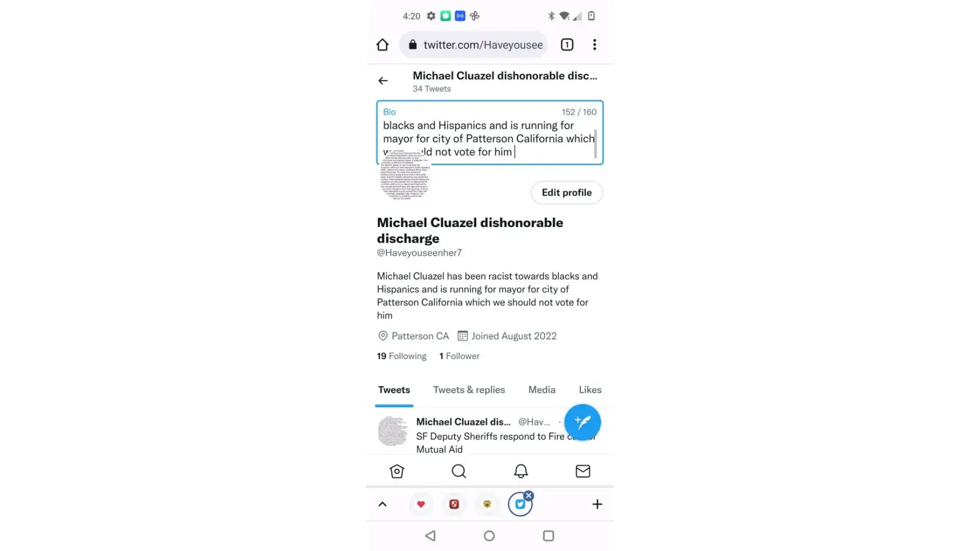Switch to the Media tab

pyautogui.click(x=542, y=390)
